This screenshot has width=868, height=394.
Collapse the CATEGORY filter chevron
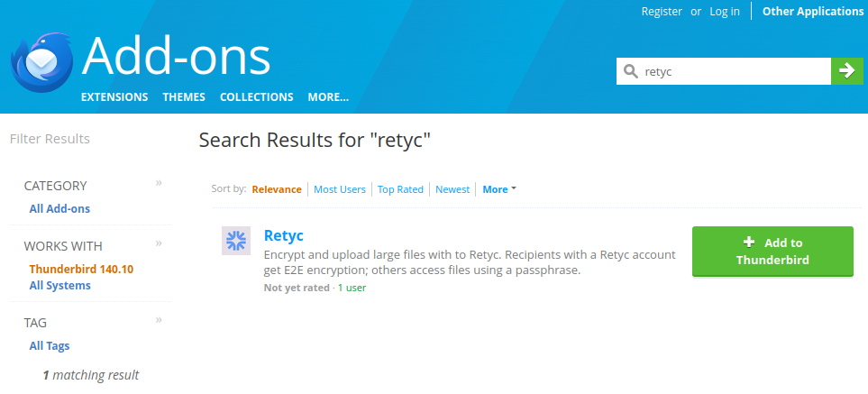(x=159, y=183)
